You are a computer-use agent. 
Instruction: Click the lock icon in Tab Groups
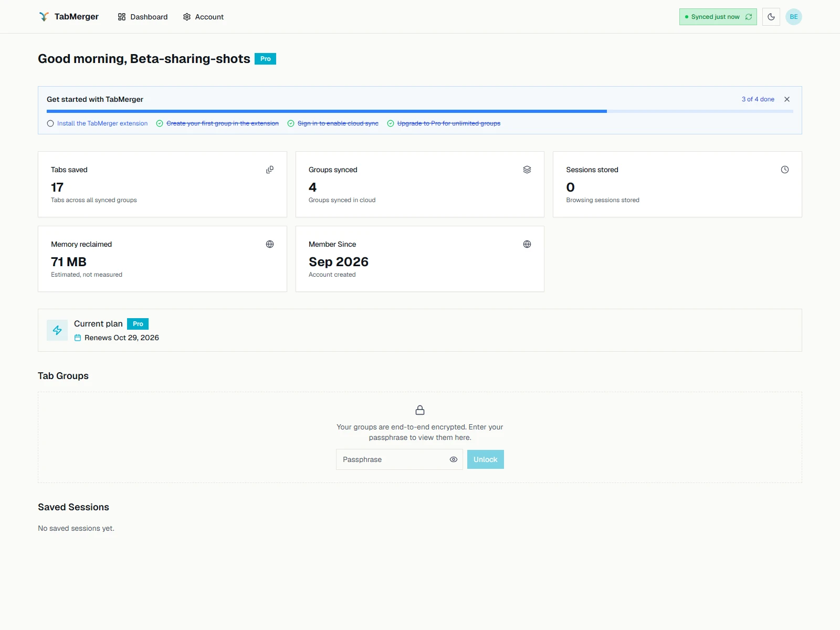420,410
